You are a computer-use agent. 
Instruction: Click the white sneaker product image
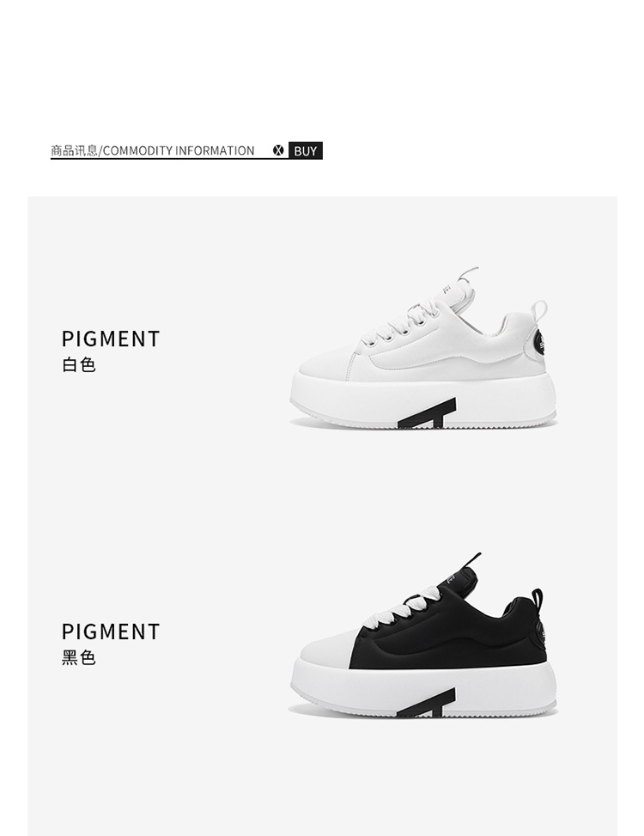click(x=424, y=348)
